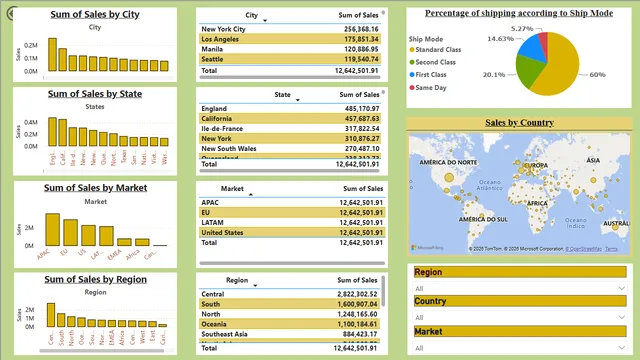Select the New York City table row
640x360 pixels.
pos(290,29)
